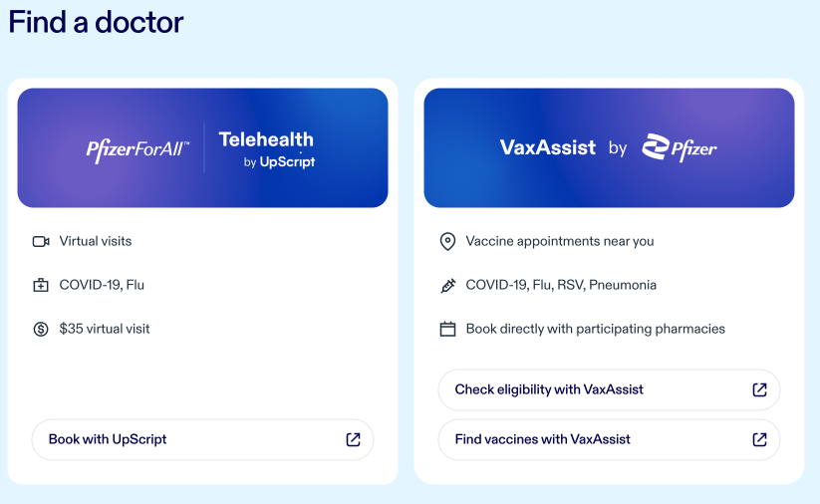Click the syringe icon beside COVID-19, Flu, RSV
Image resolution: width=820 pixels, height=504 pixels.
coord(447,285)
